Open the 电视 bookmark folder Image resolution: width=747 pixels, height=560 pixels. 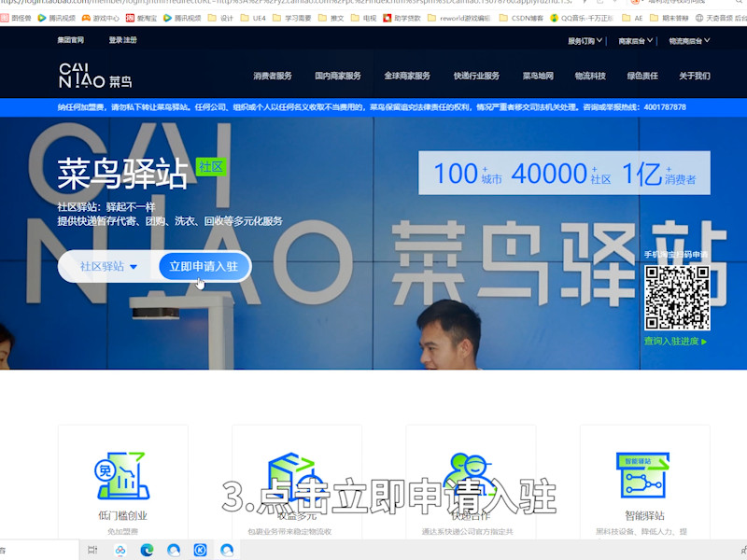[363, 18]
